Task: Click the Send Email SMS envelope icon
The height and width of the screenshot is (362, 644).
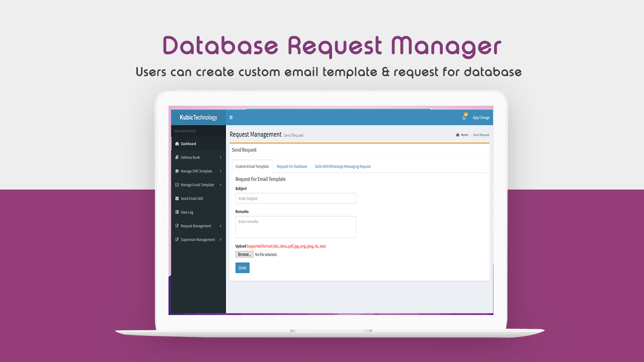Action: (177, 199)
